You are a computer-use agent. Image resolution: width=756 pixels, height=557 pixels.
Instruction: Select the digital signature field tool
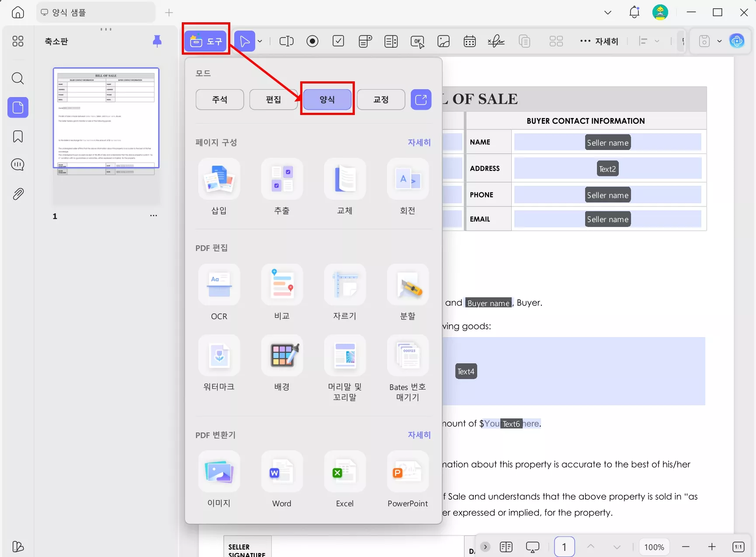click(x=496, y=41)
